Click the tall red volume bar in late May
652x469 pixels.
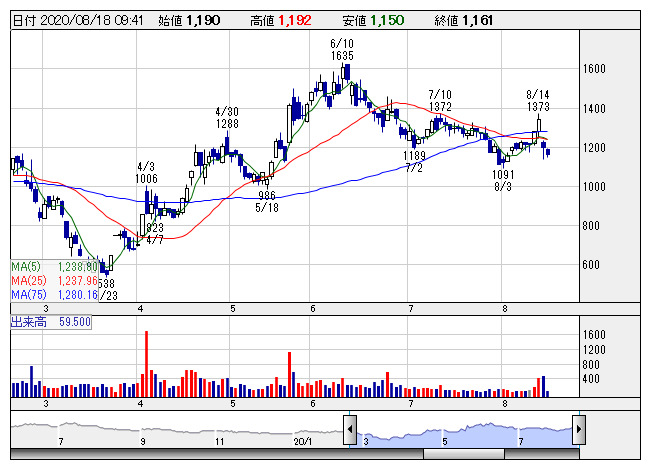(x=289, y=374)
